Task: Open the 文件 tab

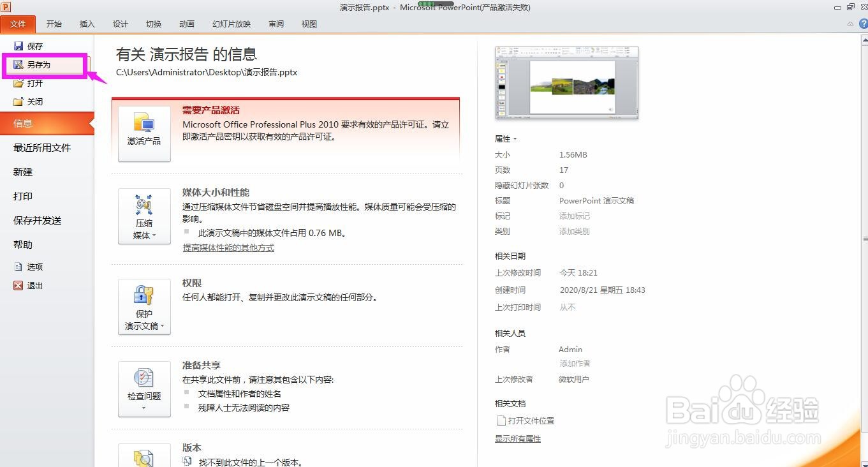Action: [18, 24]
